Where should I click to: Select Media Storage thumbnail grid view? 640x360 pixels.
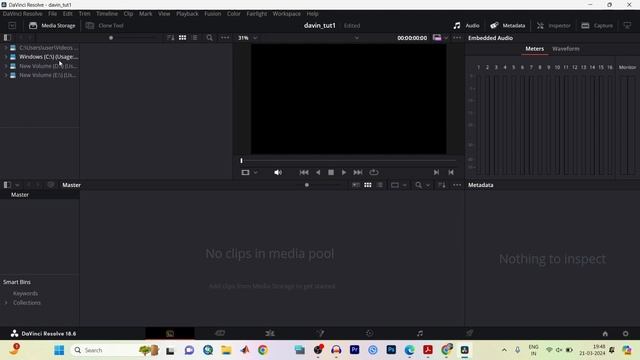click(x=182, y=38)
